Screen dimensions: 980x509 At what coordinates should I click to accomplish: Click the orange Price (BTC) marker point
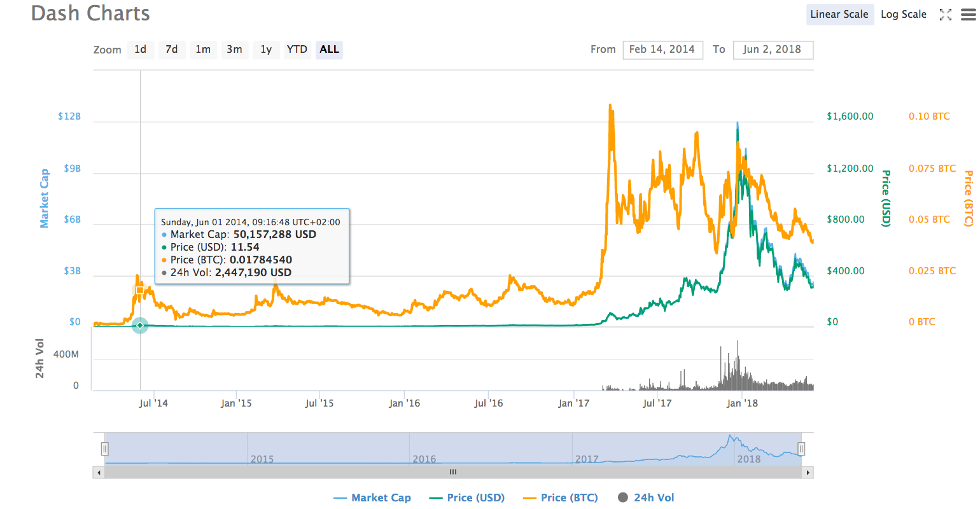(x=140, y=290)
